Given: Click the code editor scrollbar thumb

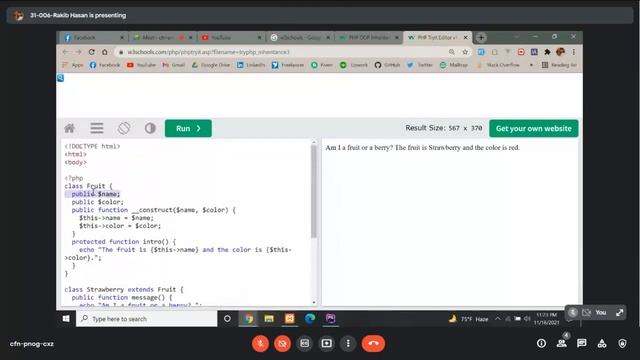Looking at the screenshot, I should [313, 191].
